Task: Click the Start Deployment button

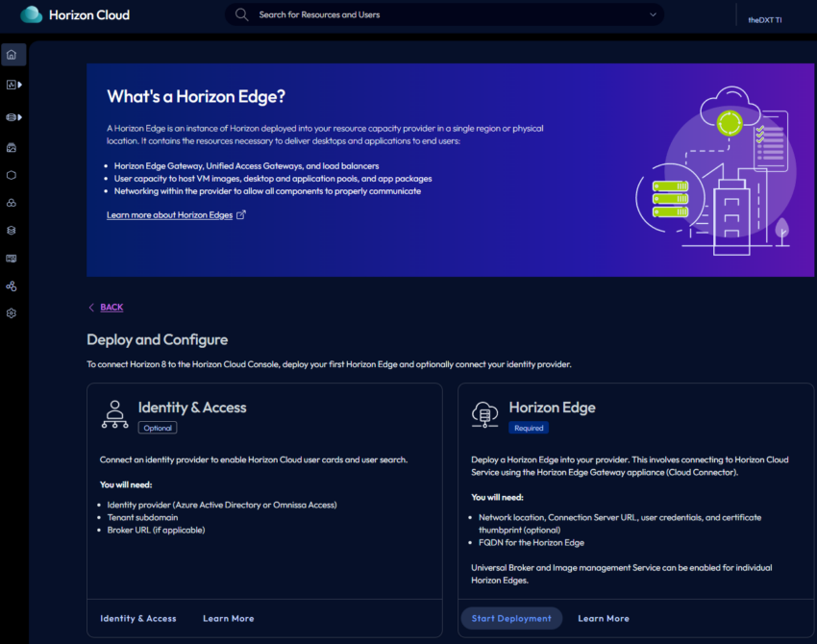Action: tap(511, 618)
